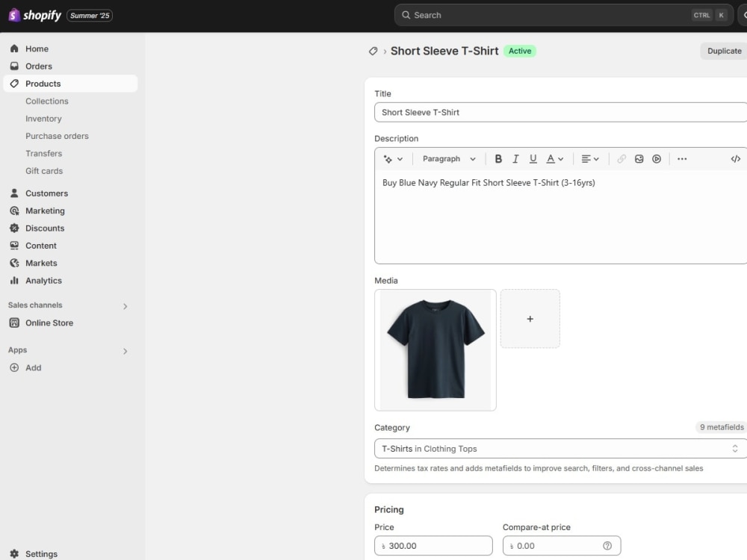This screenshot has width=747, height=560.
Task: Open Settings label in sidebar
Action: [41, 554]
